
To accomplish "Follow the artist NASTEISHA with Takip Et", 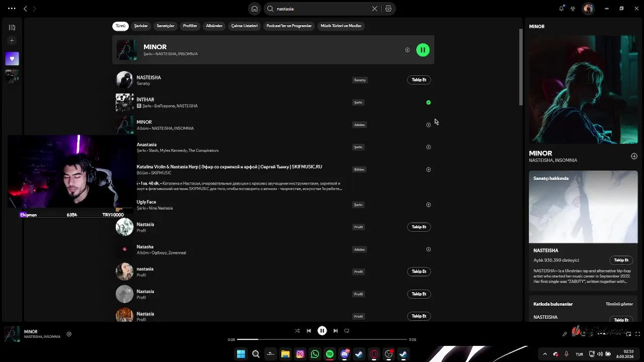I will tap(419, 80).
